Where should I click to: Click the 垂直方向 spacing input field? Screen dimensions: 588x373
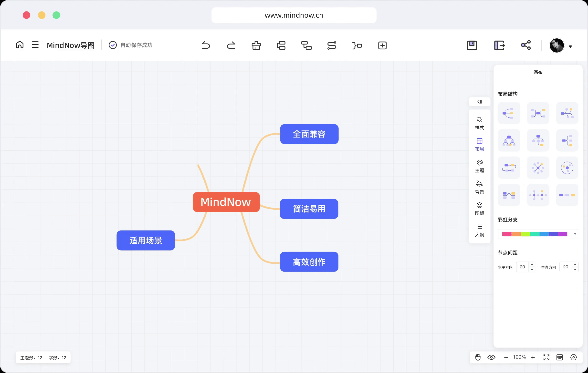pos(566,267)
